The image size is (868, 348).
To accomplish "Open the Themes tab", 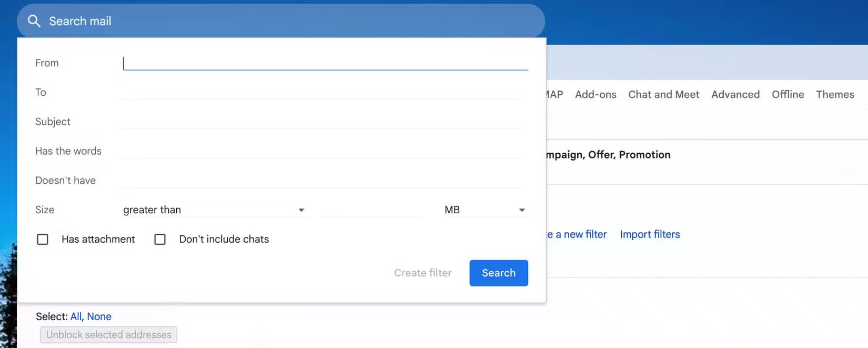I will tap(834, 94).
